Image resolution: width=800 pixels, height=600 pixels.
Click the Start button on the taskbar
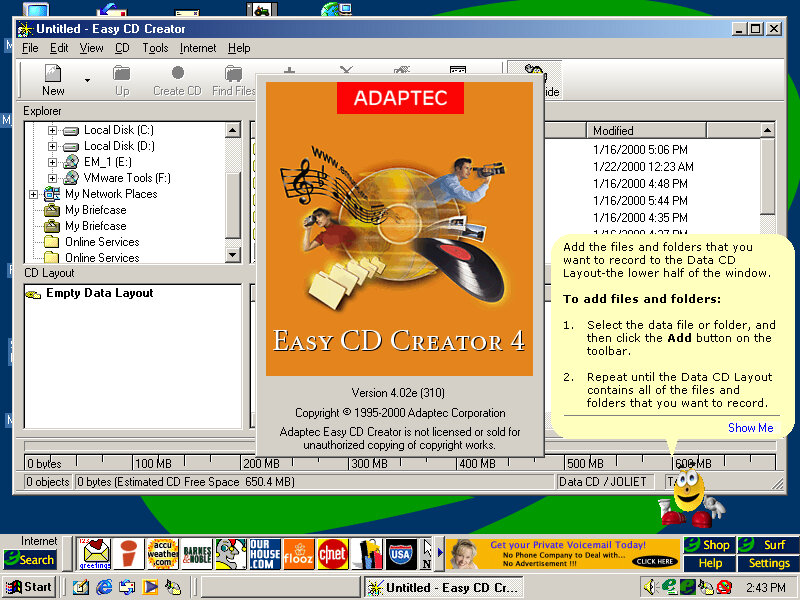[29, 587]
